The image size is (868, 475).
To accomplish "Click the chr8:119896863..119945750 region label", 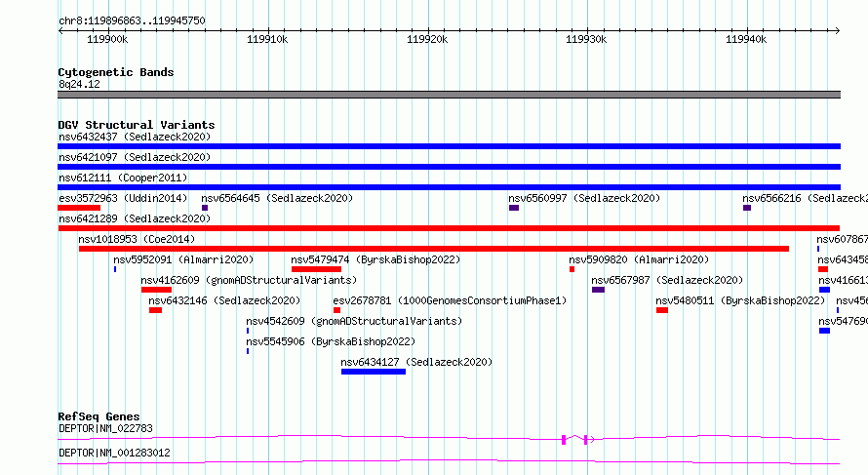I will [132, 21].
